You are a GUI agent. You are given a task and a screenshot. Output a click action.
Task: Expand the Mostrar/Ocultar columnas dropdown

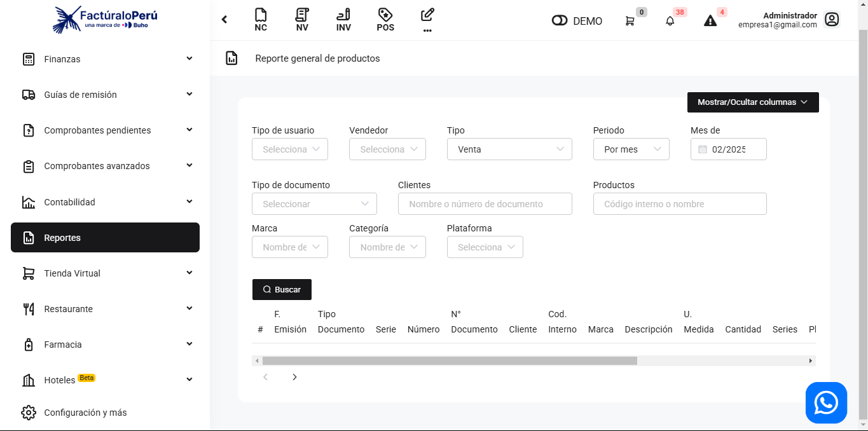(752, 102)
